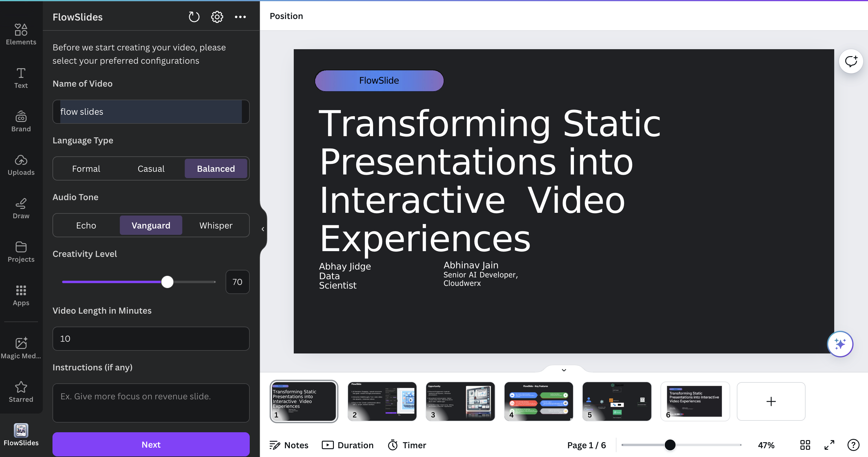Open the Position tab
Screen dimensions: 868x457
click(x=286, y=16)
